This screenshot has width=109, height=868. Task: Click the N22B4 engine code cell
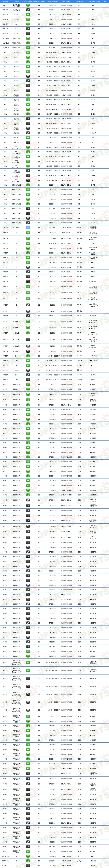point(93,34)
